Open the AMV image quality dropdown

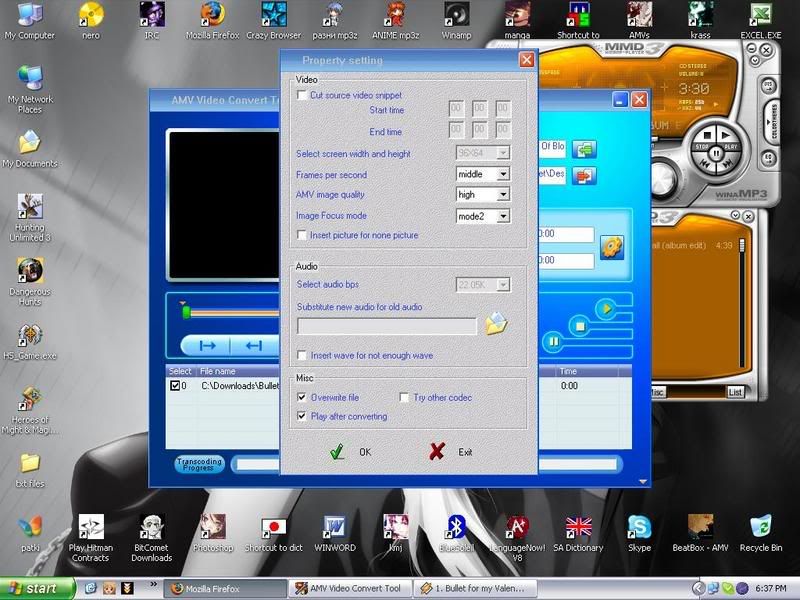(x=503, y=195)
